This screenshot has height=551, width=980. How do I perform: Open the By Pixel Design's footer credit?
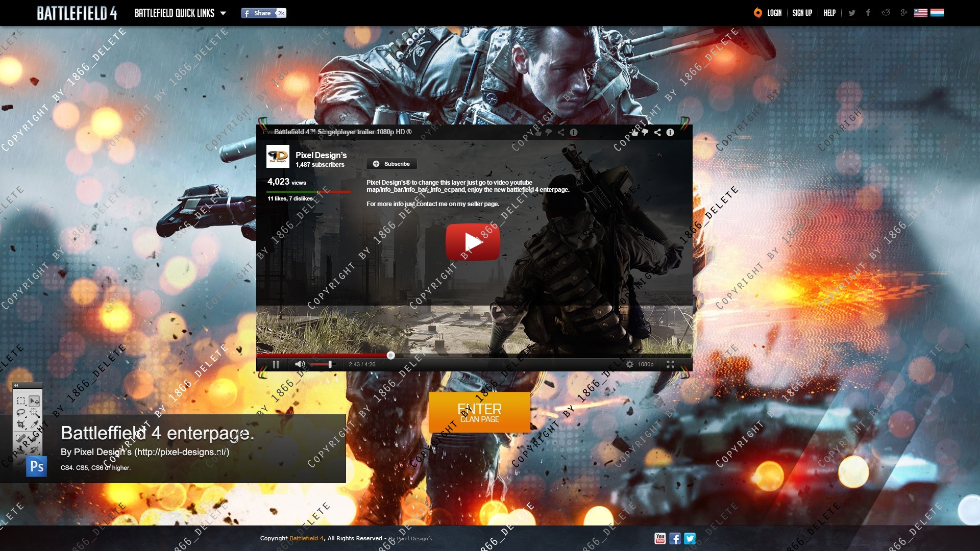(x=410, y=538)
